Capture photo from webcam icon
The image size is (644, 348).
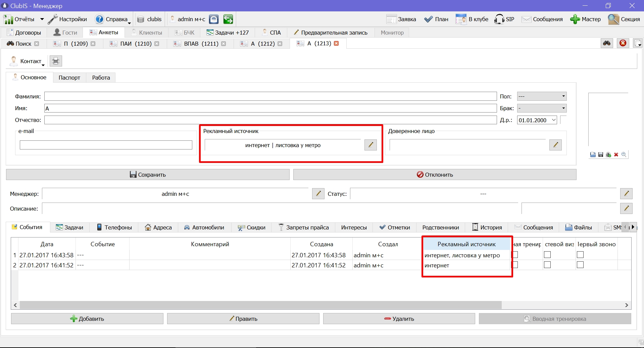608,155
